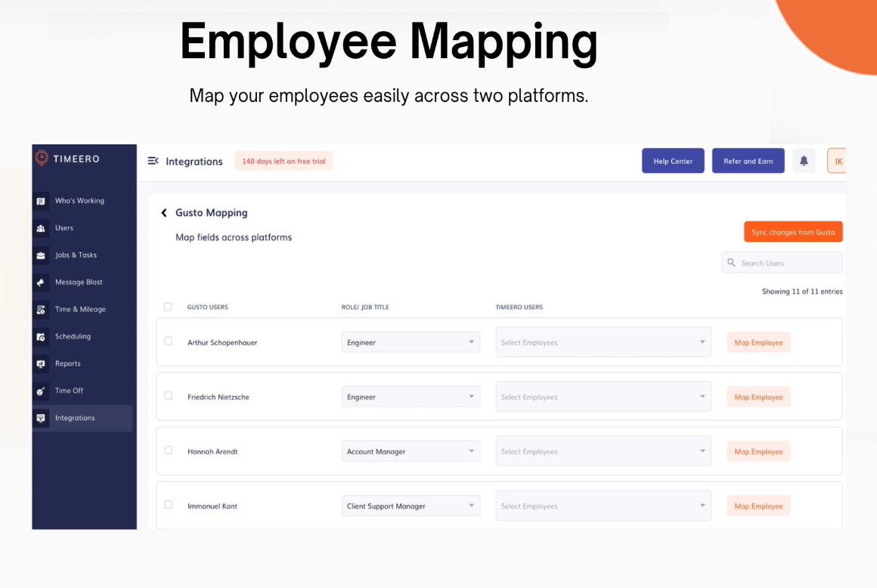This screenshot has height=588, width=877.
Task: Open Select Employees dropdown for Arthur Schopenhauer
Action: pos(603,342)
